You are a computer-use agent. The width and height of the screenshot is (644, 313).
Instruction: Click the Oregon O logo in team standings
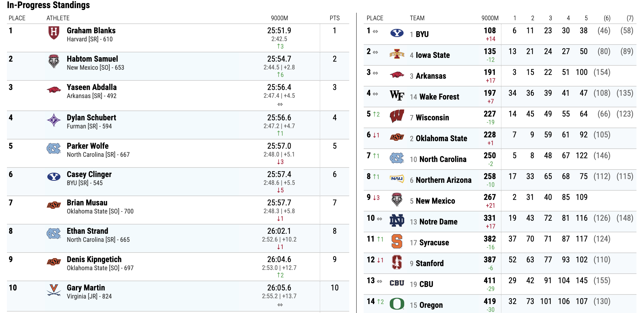coord(397,304)
